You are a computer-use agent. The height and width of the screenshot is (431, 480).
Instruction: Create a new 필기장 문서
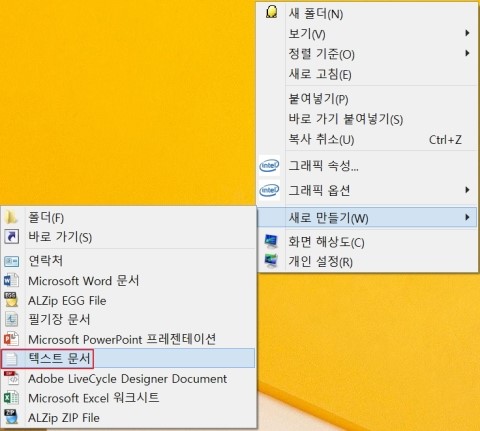128,320
